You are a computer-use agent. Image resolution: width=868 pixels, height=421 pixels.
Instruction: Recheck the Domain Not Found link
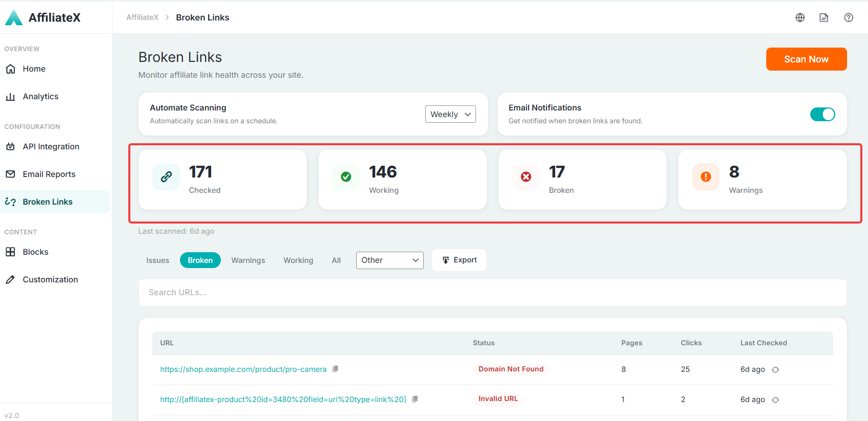pos(775,370)
